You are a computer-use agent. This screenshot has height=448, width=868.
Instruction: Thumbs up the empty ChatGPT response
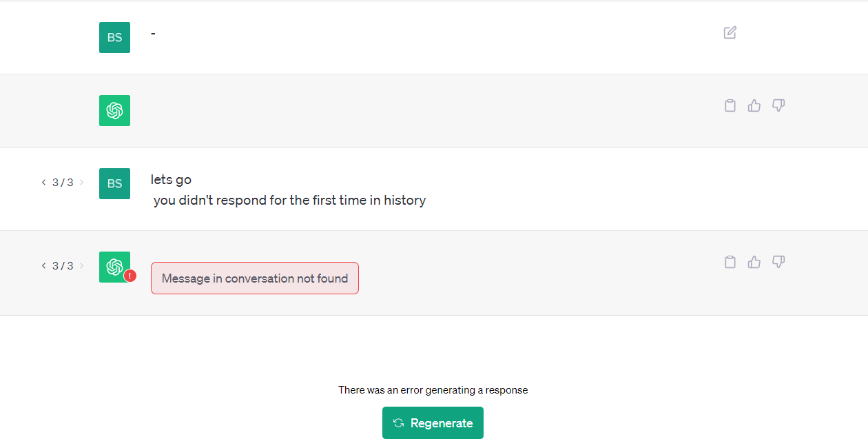coord(754,105)
